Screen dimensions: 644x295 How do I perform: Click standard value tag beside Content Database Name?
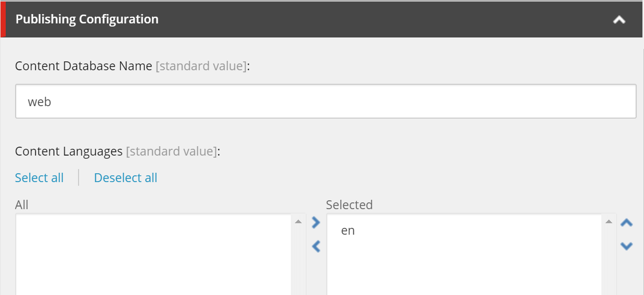[201, 67]
